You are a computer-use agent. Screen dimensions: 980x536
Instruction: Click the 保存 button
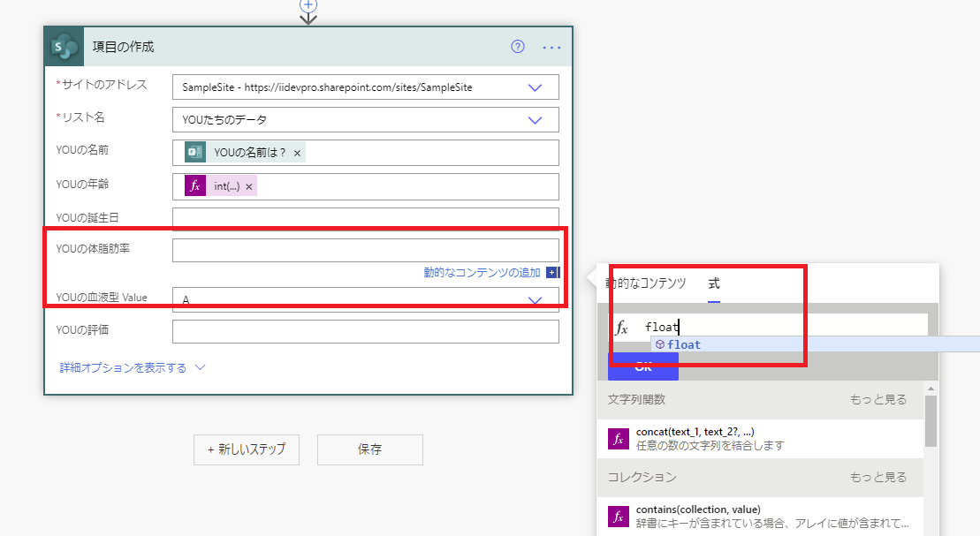(x=369, y=449)
